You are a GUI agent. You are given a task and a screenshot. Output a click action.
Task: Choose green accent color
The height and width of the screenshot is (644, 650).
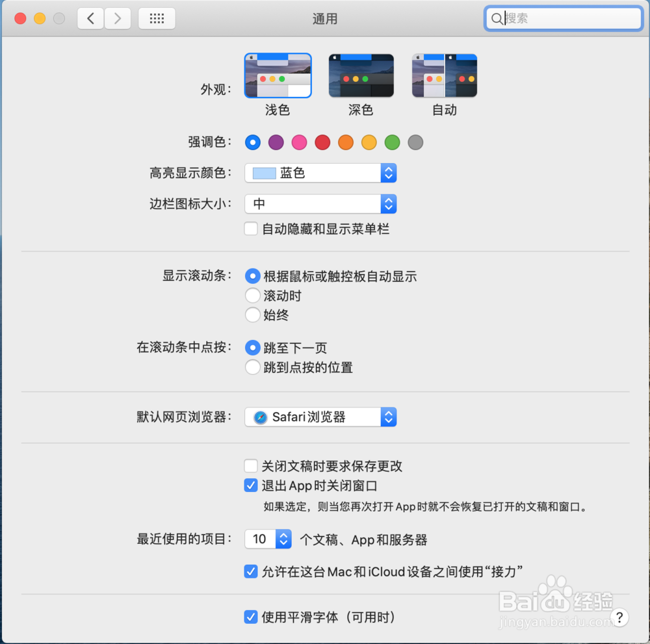[392, 142]
